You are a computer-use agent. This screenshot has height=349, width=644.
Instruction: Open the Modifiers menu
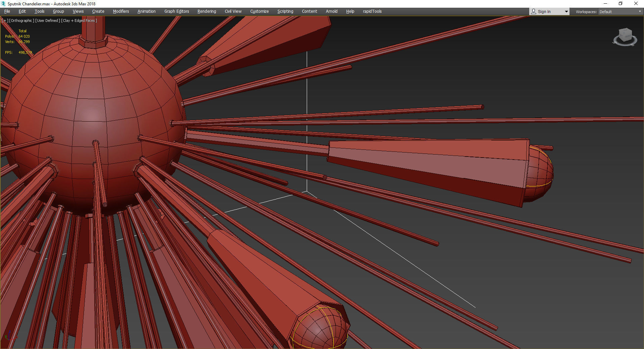121,11
